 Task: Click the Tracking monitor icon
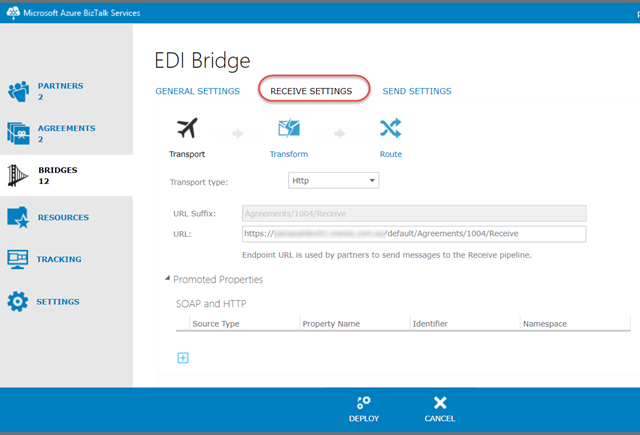[x=19, y=259]
